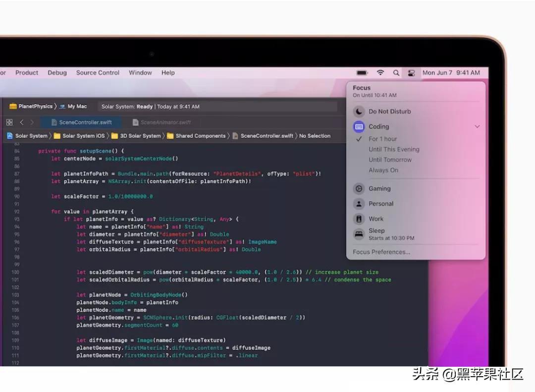Collapse the Coding focus options chevron
The image size is (535, 392).
477,127
